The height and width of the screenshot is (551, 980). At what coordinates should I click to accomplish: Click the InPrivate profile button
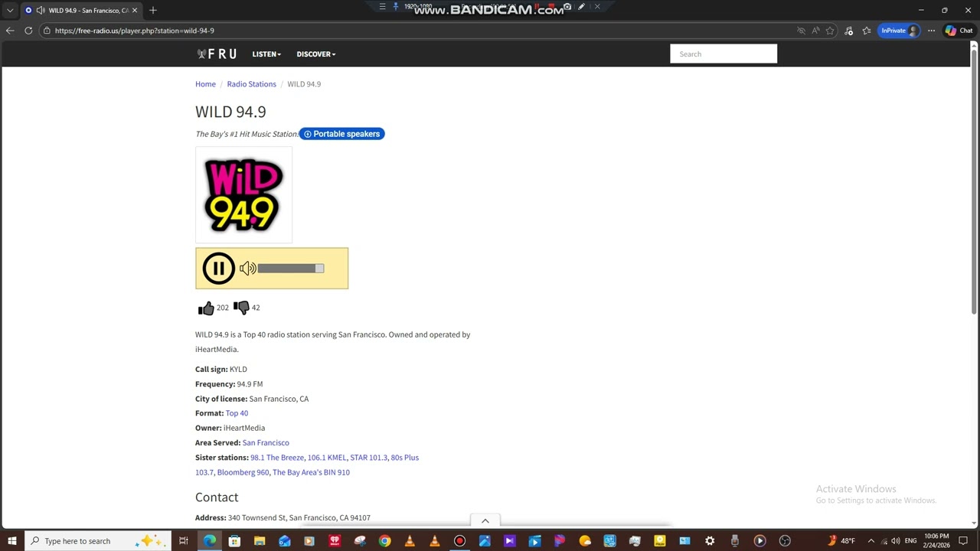click(899, 31)
